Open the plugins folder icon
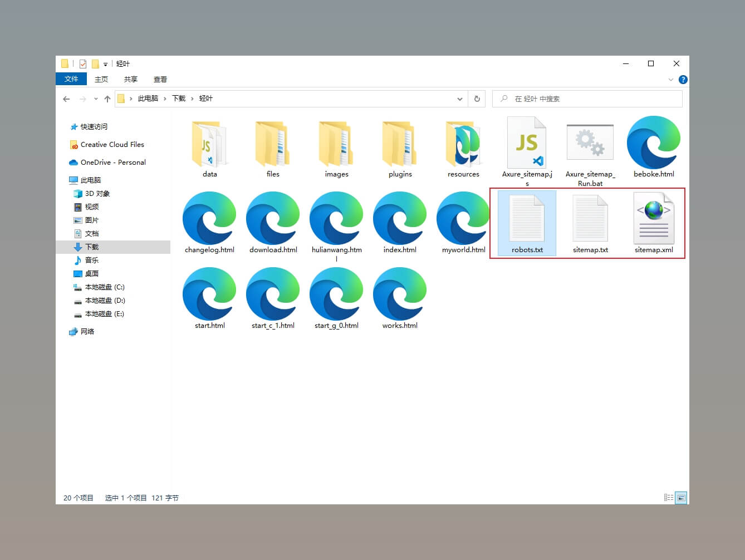 click(400, 144)
